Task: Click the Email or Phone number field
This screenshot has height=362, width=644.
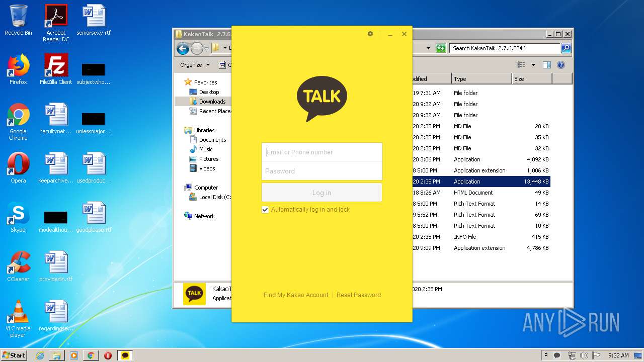Action: click(x=322, y=152)
